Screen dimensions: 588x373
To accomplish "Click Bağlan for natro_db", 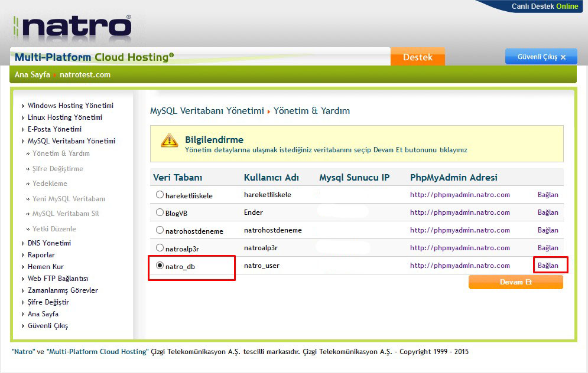I will tap(548, 266).
